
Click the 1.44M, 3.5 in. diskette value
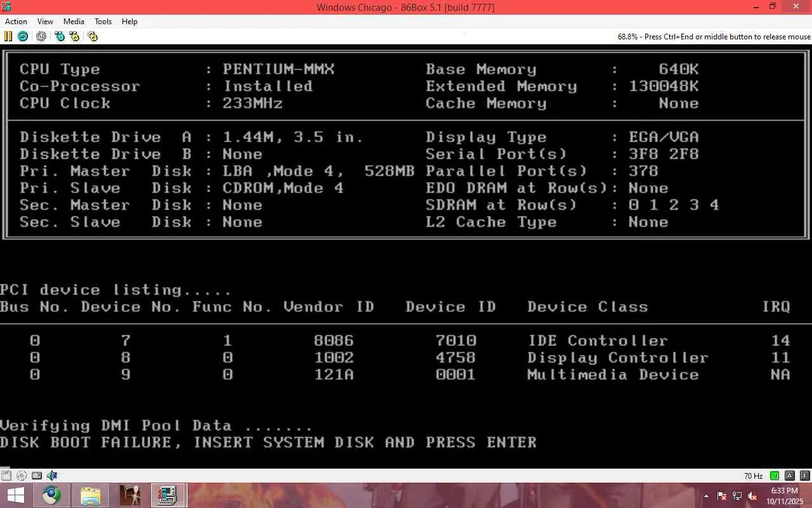(x=293, y=137)
